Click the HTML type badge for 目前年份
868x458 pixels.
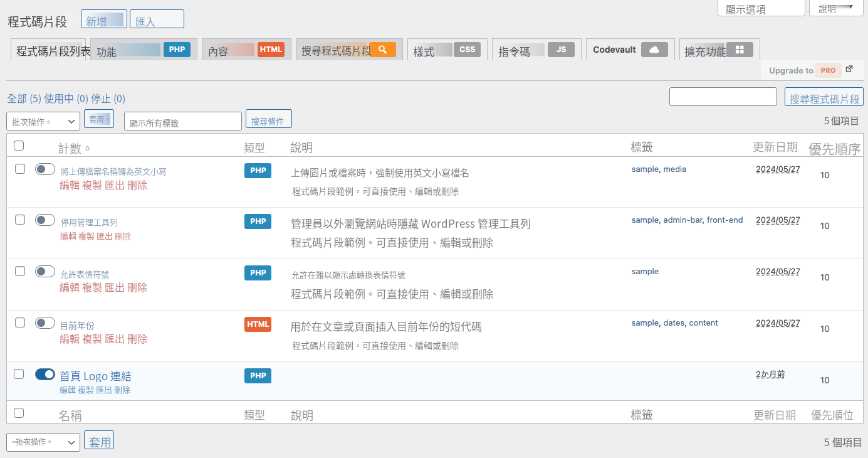coord(258,324)
